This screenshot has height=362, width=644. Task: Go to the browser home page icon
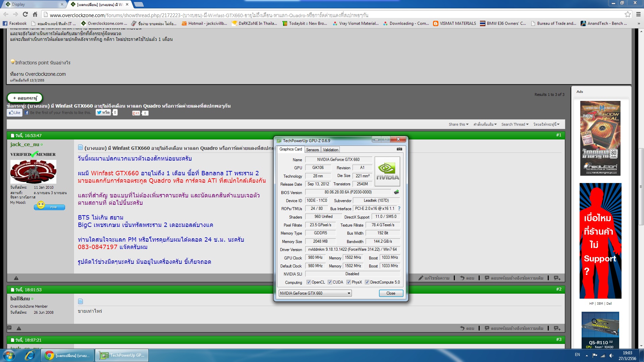coord(35,14)
